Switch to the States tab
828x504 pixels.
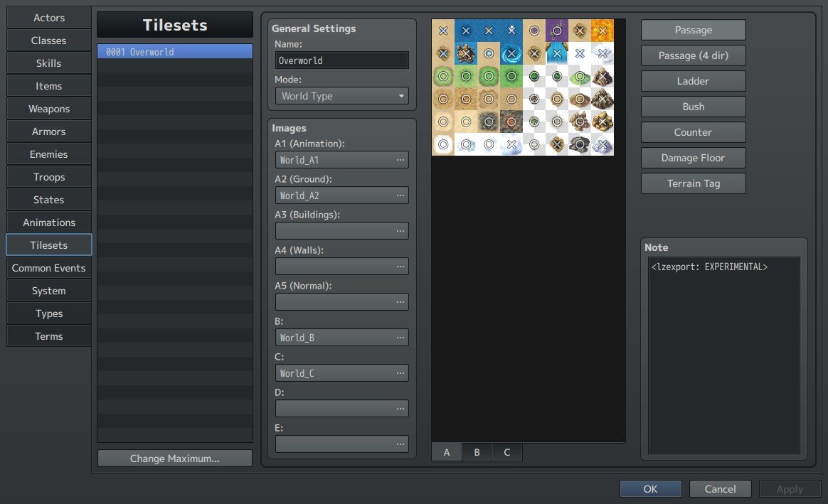[x=48, y=200]
